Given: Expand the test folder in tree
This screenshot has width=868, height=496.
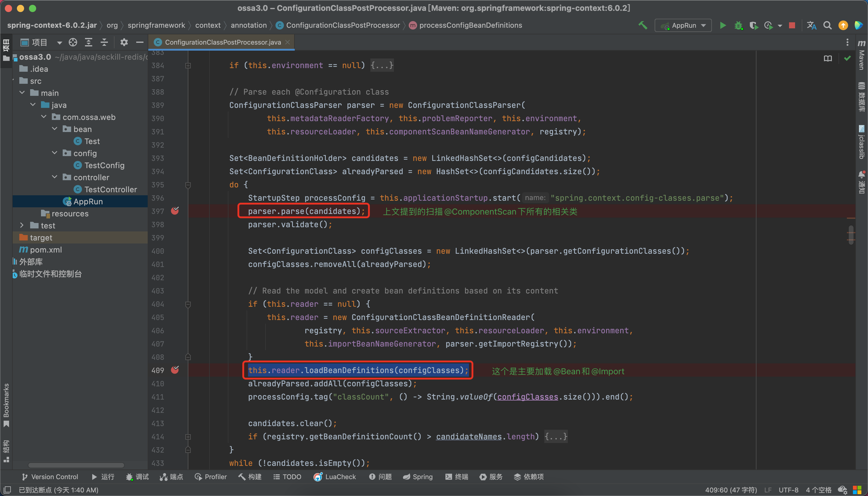Looking at the screenshot, I should [22, 225].
